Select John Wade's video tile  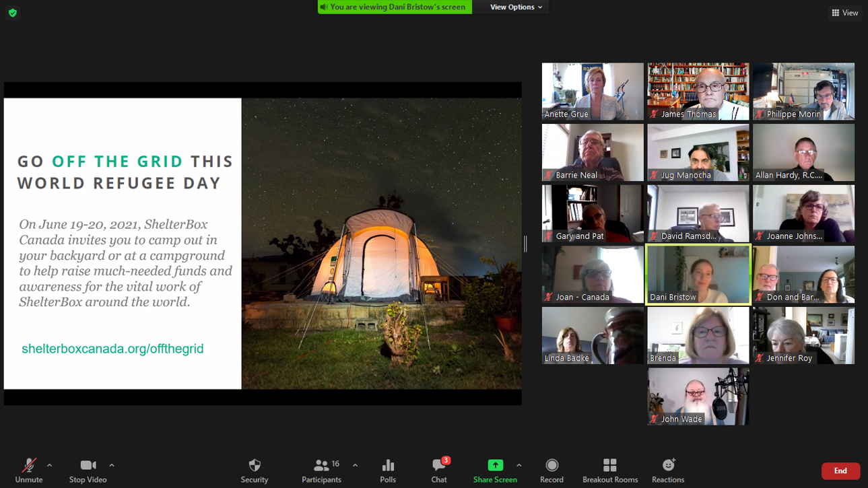click(698, 396)
